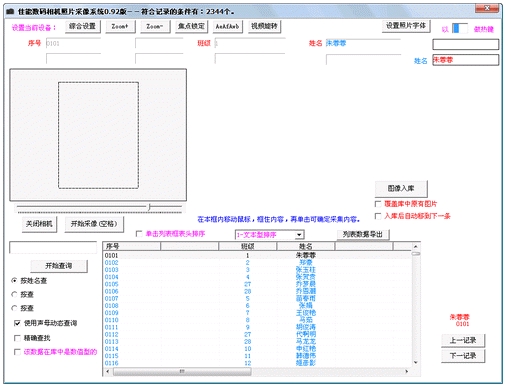Open 设置照片字体 photo font settings
Image resolution: width=511 pixels, height=389 pixels.
[406, 26]
